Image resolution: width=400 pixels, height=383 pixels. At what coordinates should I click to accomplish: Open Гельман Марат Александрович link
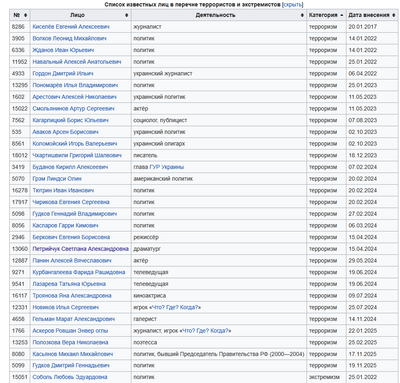point(74,319)
